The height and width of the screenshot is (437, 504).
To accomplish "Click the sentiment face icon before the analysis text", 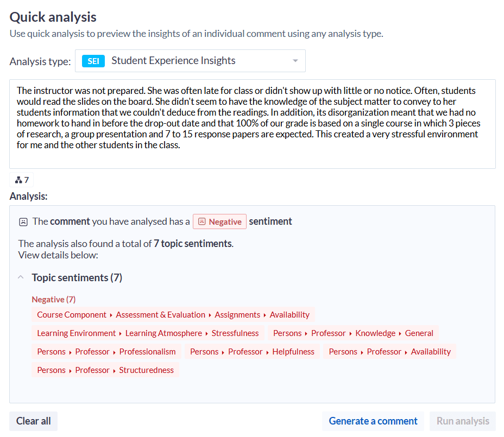I will 22,221.
